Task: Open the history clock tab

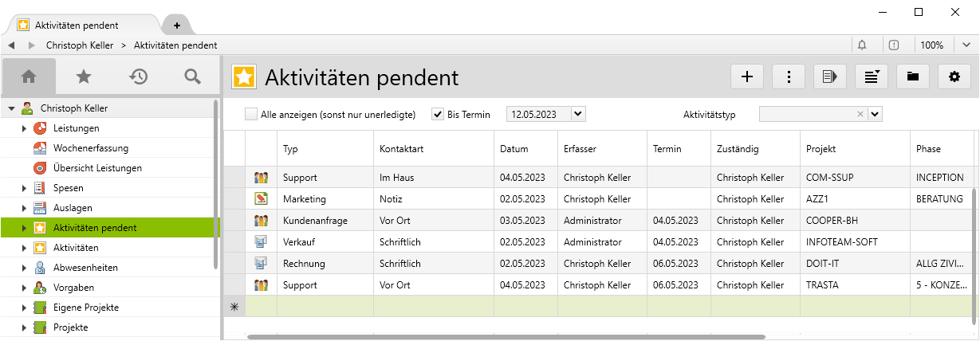Action: (x=139, y=76)
